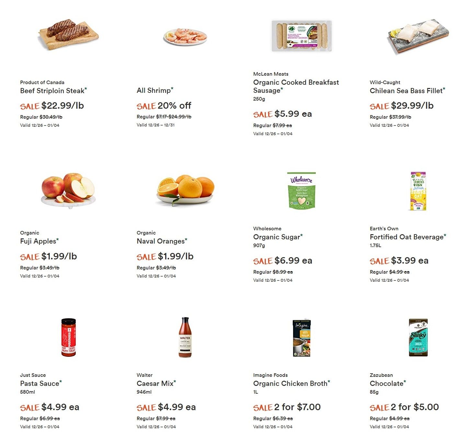Select the McLean Meats breakfast sausage image
Viewport: 476px width, 448px height.
point(301,36)
